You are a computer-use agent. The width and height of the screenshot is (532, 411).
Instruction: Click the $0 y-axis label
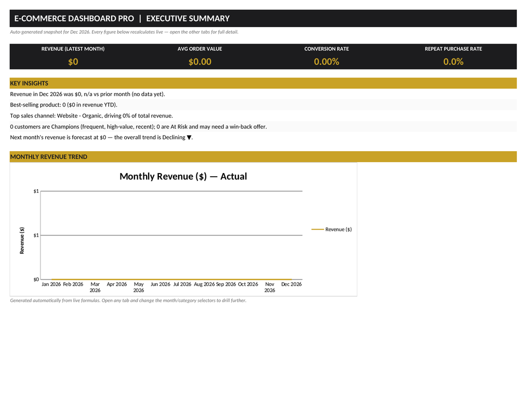[36, 280]
